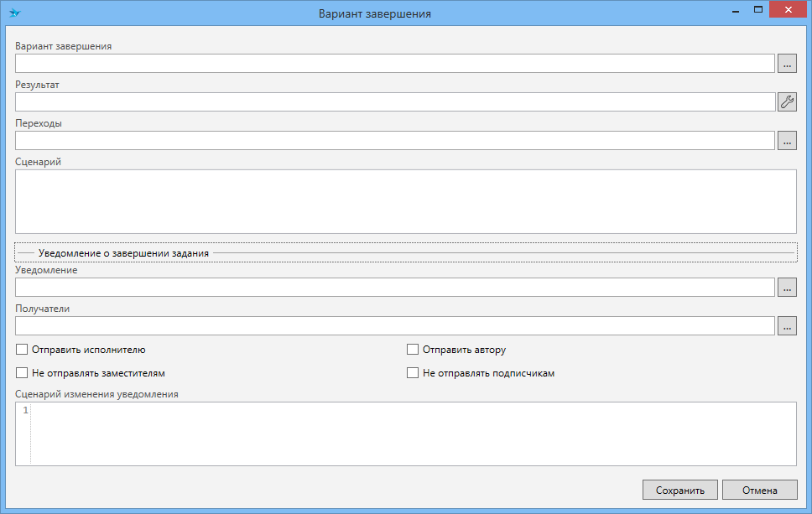This screenshot has height=514, width=812.
Task: Click the application bird icon in title bar
Action: click(14, 13)
